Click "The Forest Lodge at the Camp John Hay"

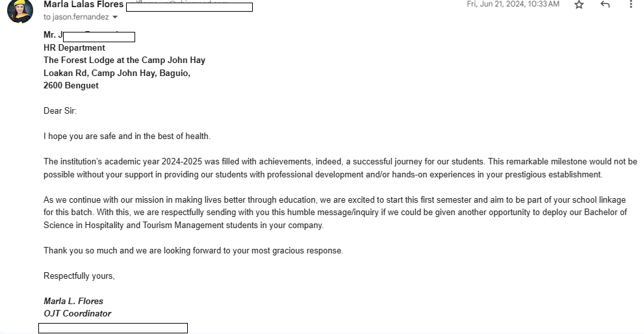point(124,60)
